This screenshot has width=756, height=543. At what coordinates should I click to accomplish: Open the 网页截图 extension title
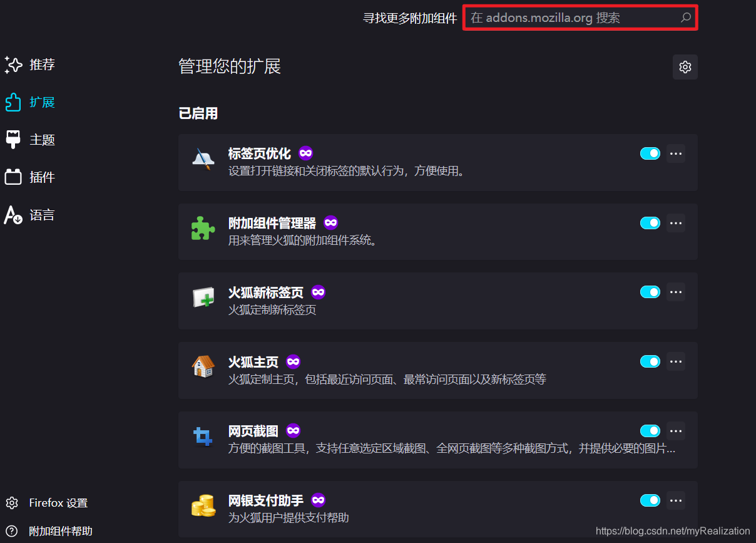(253, 431)
